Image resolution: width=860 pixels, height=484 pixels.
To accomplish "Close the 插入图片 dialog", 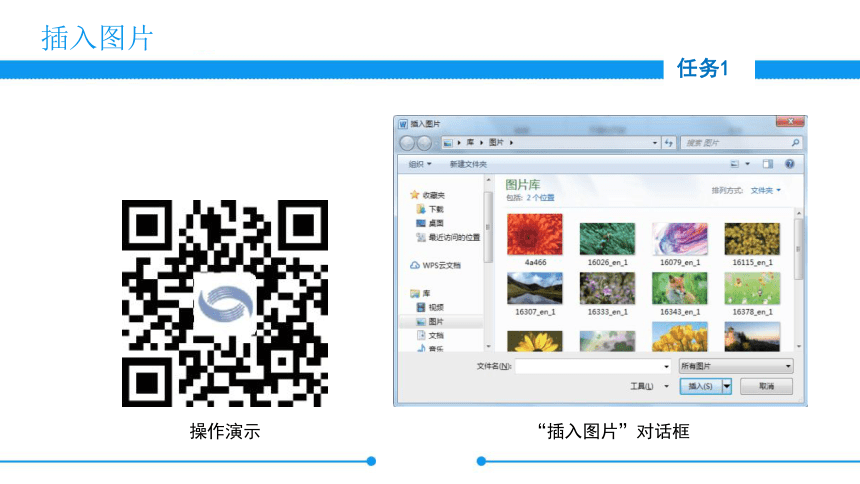I will (790, 121).
